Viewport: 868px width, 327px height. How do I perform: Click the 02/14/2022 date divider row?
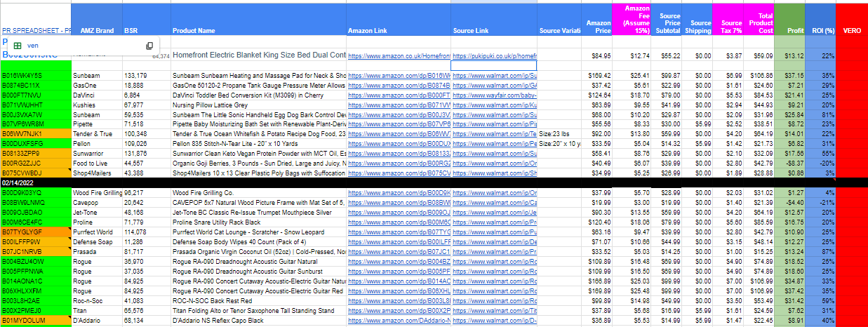pyautogui.click(x=434, y=182)
